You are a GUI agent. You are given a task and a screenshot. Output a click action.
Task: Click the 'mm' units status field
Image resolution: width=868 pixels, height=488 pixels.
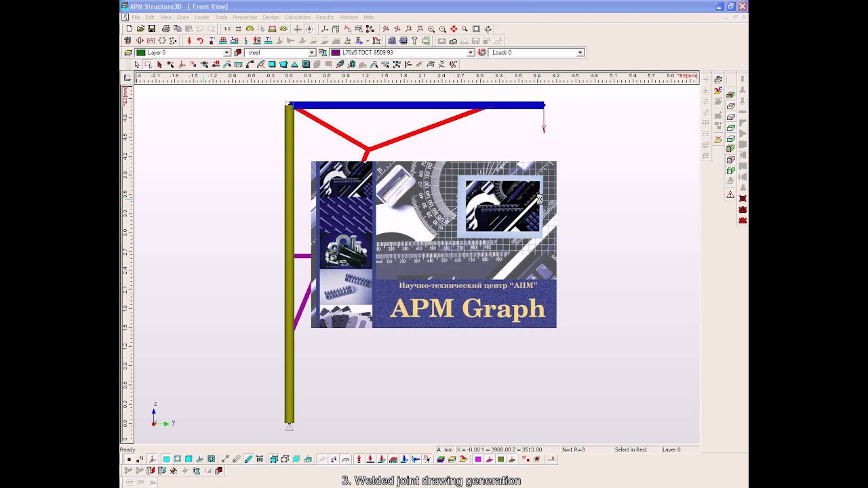448,449
